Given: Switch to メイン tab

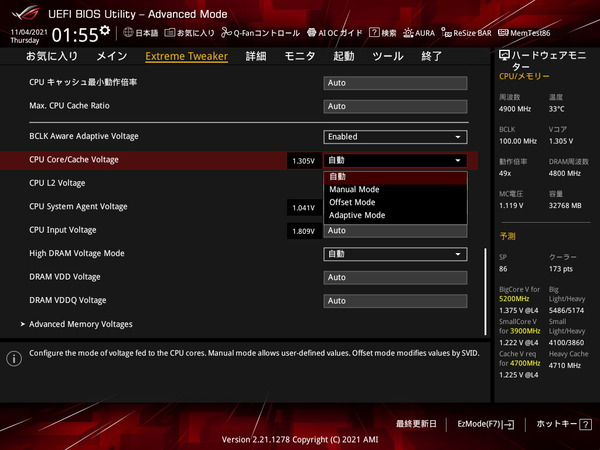Looking at the screenshot, I should coord(111,56).
